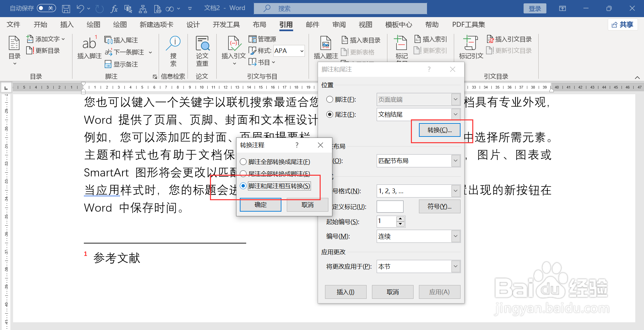
Task: Toggle the AutoSave (自动保存) switch
Action: 46,8
